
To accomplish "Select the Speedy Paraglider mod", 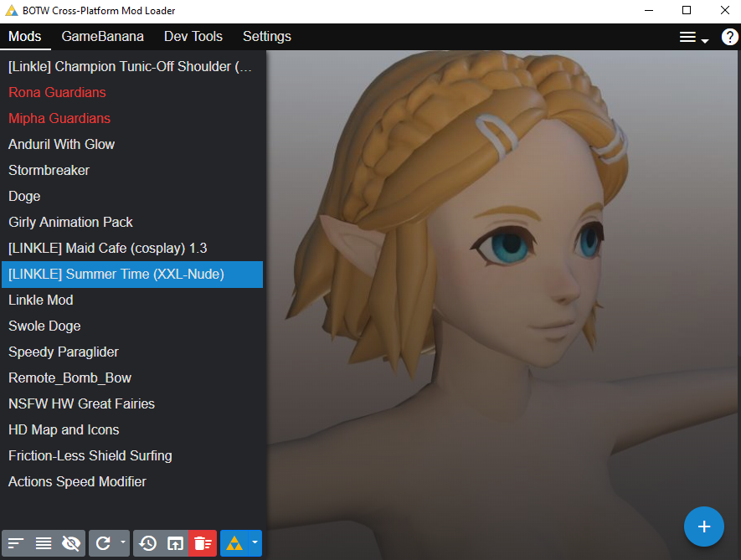I will tap(132, 352).
